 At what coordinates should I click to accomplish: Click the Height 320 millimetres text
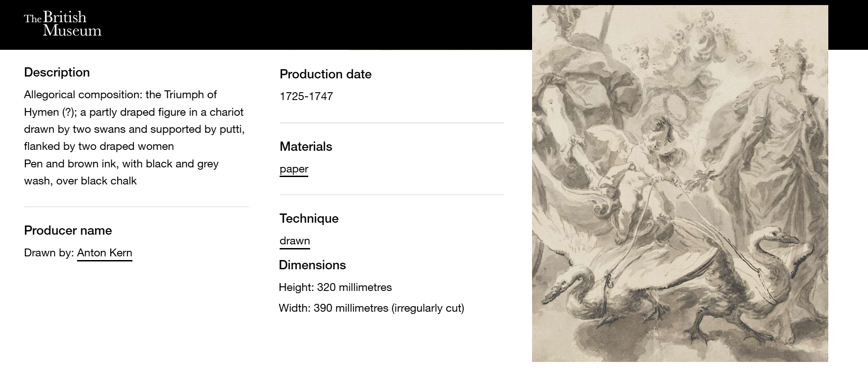pos(335,287)
